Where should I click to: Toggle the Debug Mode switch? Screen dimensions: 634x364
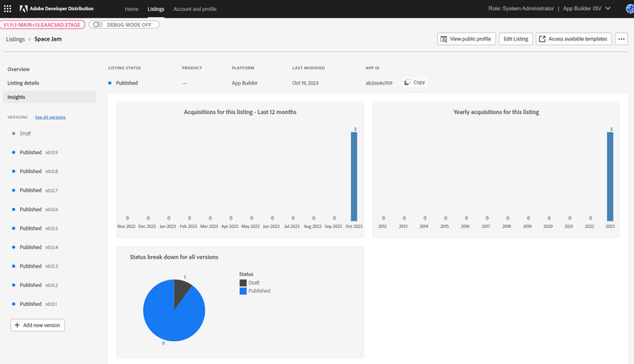coord(98,24)
